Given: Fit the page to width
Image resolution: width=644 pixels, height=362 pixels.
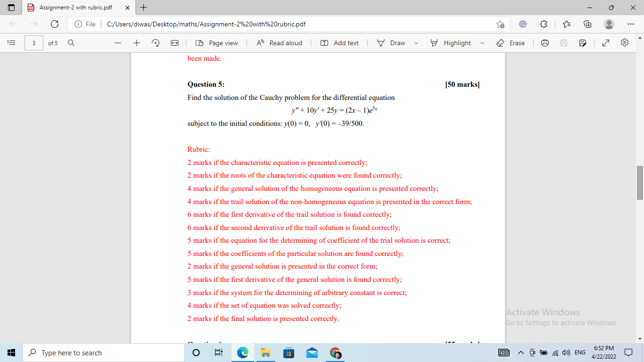Looking at the screenshot, I should (x=174, y=43).
